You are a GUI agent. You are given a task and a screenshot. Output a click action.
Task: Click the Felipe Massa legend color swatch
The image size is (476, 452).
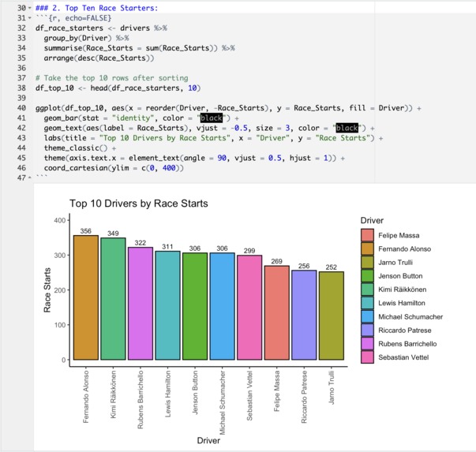click(367, 235)
